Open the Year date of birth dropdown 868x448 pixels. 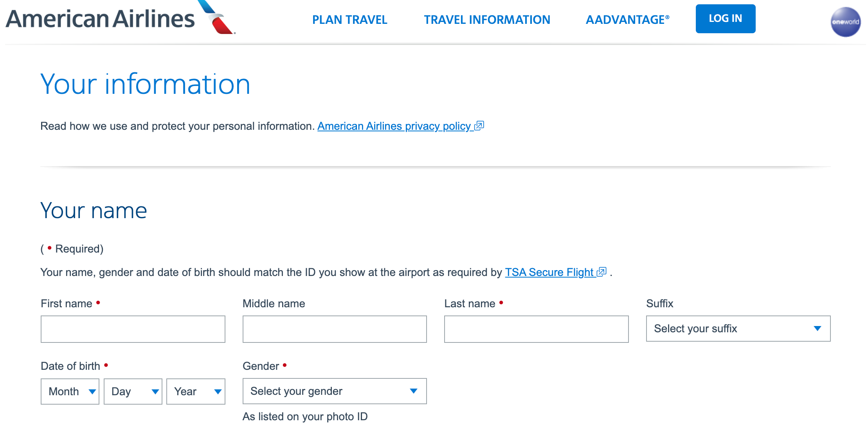coord(195,391)
